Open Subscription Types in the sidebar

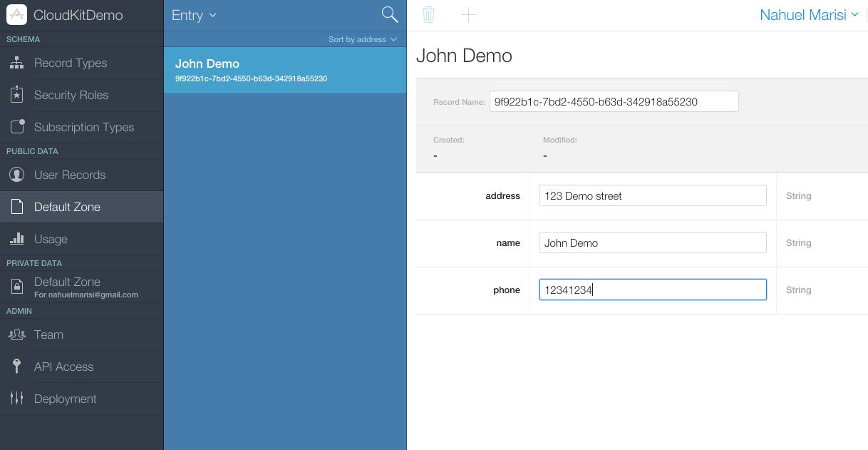81,127
